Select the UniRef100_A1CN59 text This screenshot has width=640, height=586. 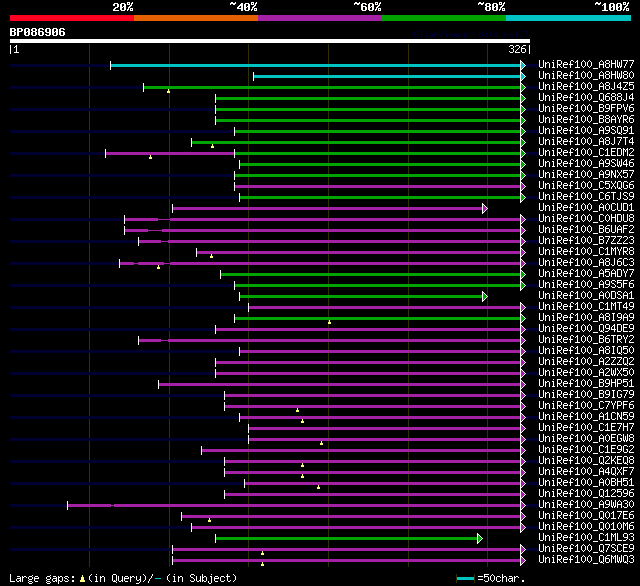pos(586,417)
